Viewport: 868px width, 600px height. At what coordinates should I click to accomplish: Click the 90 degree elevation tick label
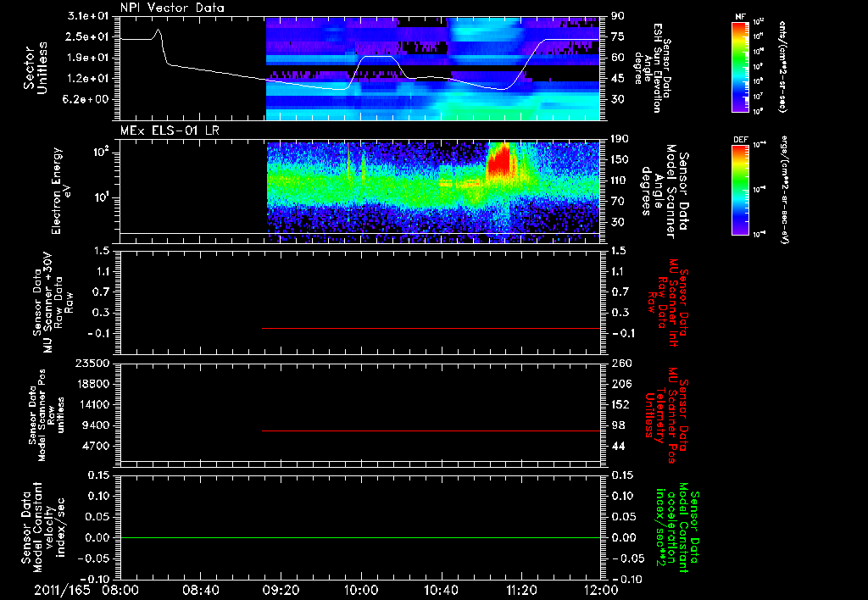click(618, 16)
